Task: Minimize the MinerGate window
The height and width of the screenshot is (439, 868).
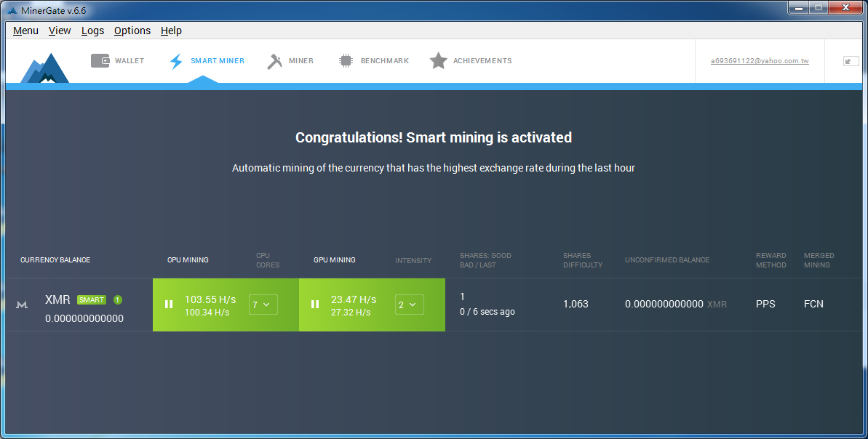Action: point(799,8)
